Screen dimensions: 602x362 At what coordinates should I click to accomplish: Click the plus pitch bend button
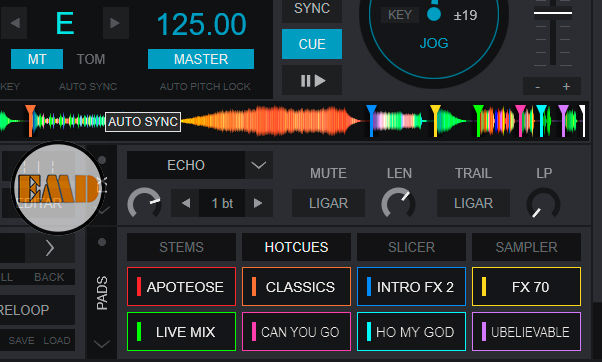[566, 87]
